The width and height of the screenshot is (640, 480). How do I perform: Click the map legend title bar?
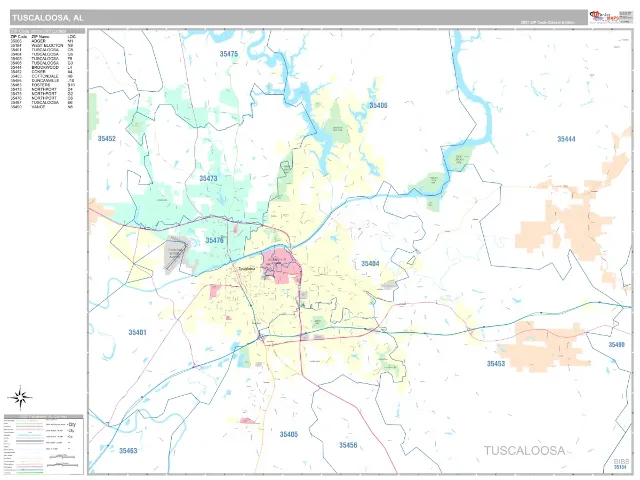[x=44, y=417]
